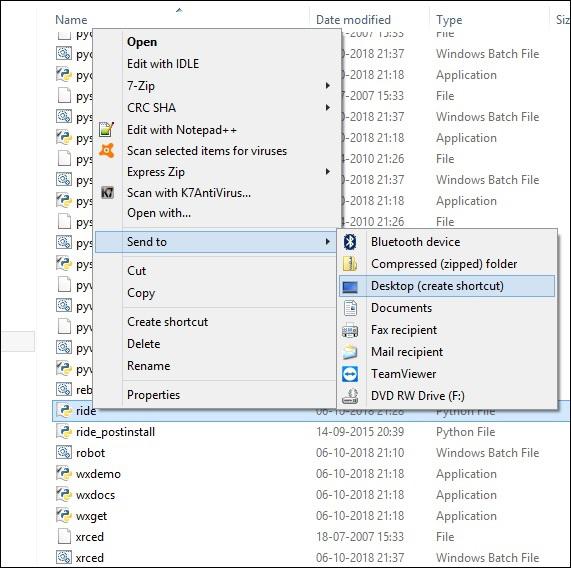Expand the CRC SHA submenu arrow
Viewport: 571px width, 568px height.
pyautogui.click(x=328, y=107)
